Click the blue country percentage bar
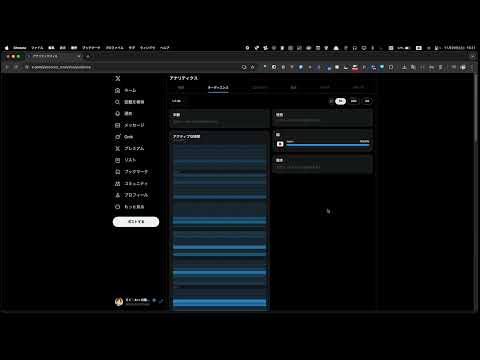 point(328,145)
